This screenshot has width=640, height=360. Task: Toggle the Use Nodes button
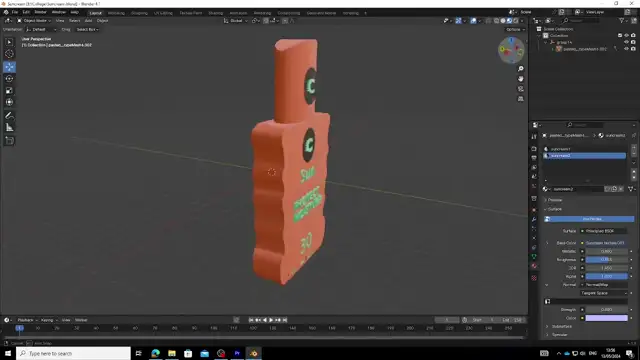[589, 219]
